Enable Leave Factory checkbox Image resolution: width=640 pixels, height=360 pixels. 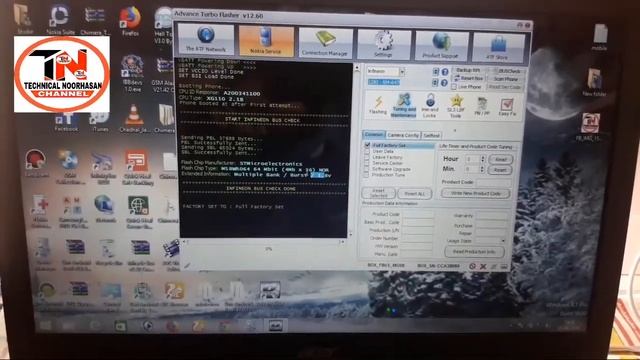tap(367, 157)
